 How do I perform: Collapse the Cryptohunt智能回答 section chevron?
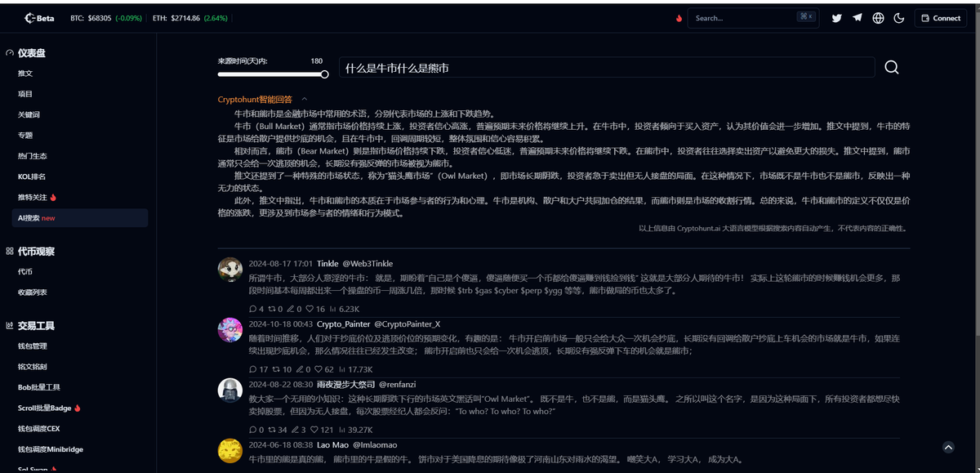point(305,100)
